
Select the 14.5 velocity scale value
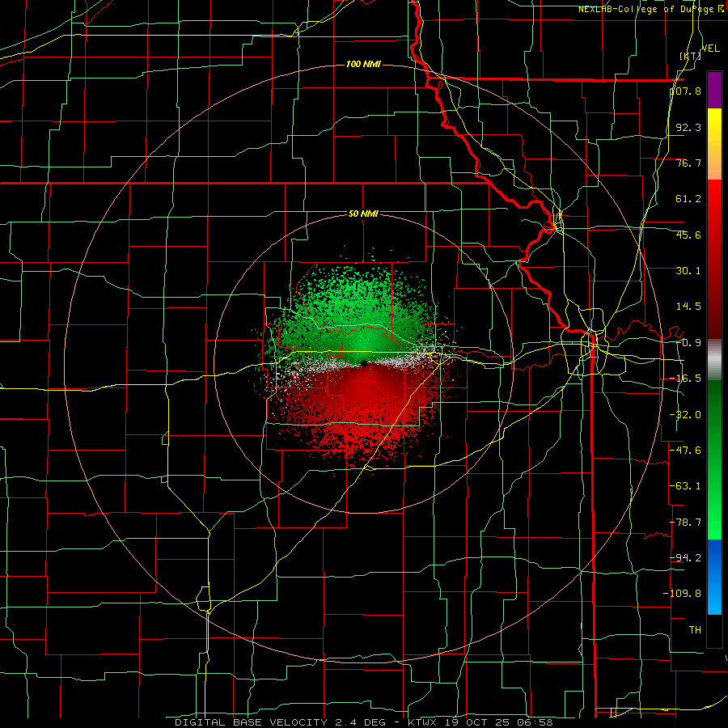[x=688, y=307]
